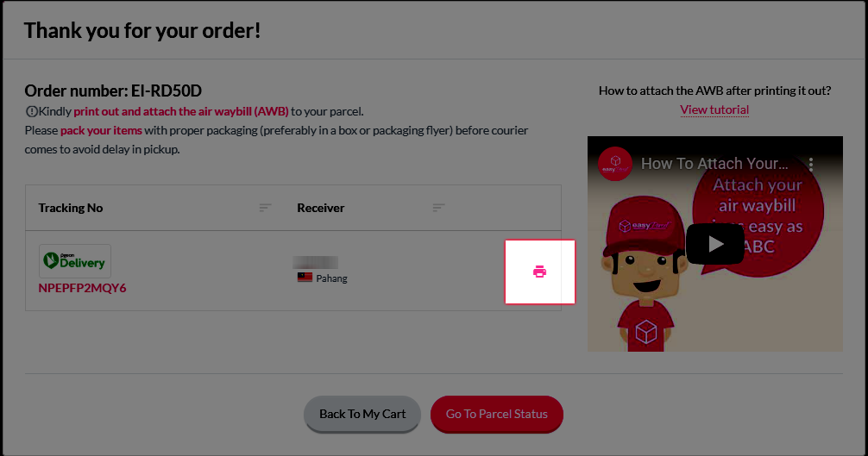
Task: Click the Back To My Cart button
Action: coord(362,414)
